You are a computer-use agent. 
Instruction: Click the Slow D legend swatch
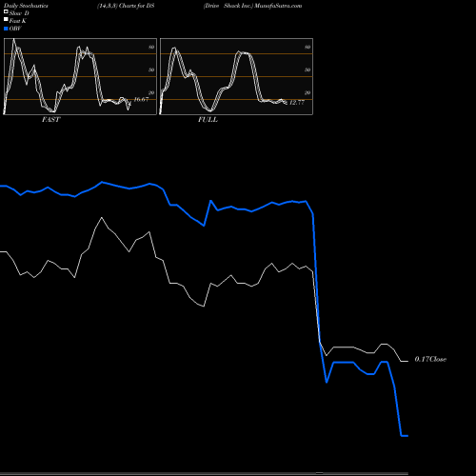click(x=6, y=11)
